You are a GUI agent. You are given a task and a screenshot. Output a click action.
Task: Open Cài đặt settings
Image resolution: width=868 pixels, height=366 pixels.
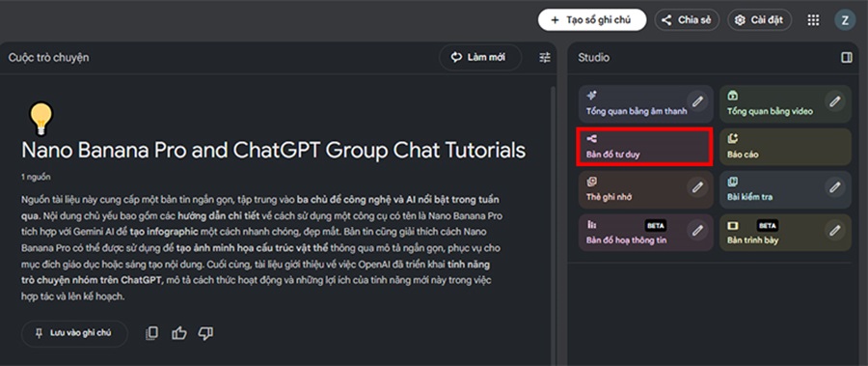(759, 20)
